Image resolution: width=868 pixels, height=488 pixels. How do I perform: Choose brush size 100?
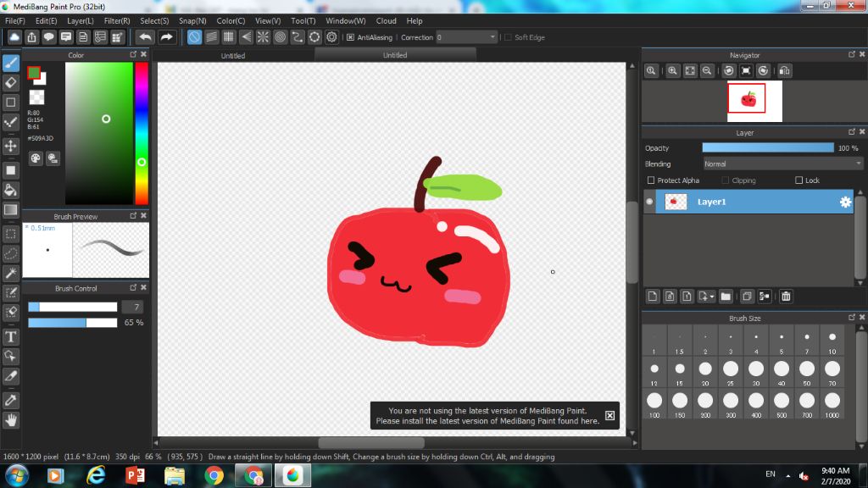click(654, 404)
